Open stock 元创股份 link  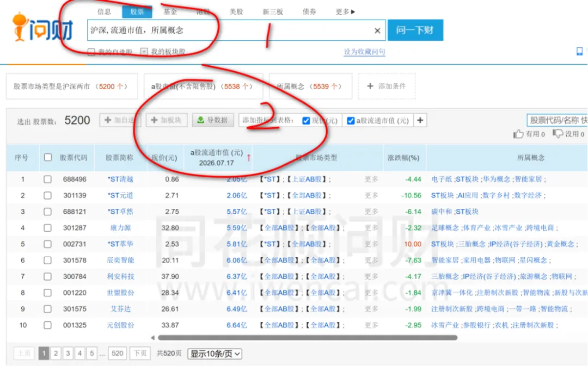(120, 325)
